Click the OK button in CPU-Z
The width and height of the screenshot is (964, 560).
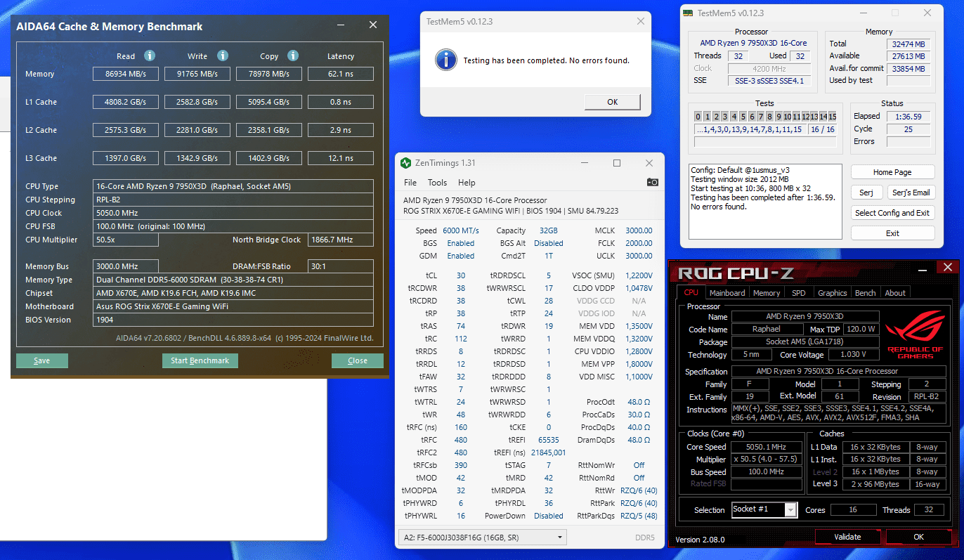pos(918,537)
